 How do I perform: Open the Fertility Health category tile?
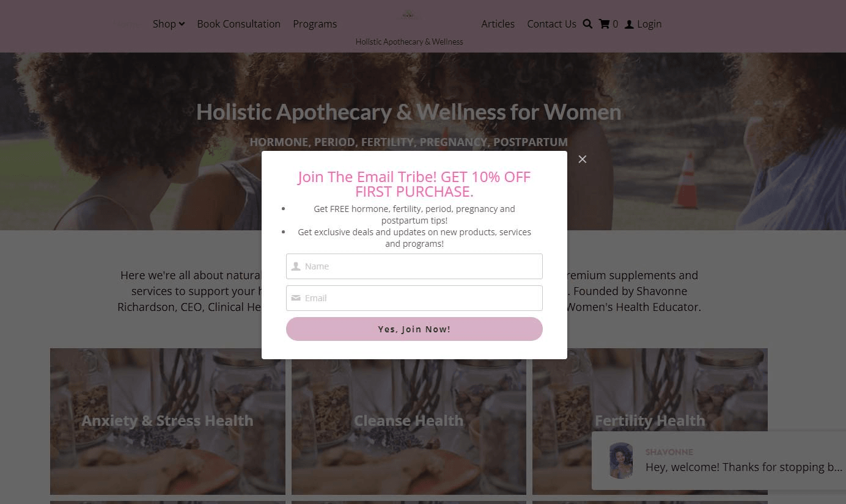(x=650, y=421)
